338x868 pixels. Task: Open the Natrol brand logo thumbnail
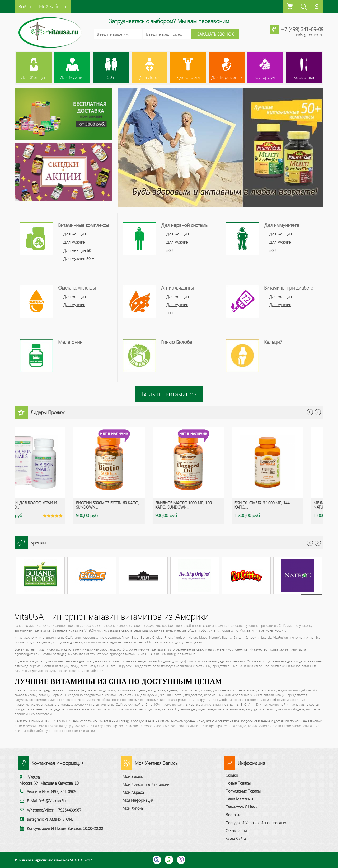click(x=298, y=576)
